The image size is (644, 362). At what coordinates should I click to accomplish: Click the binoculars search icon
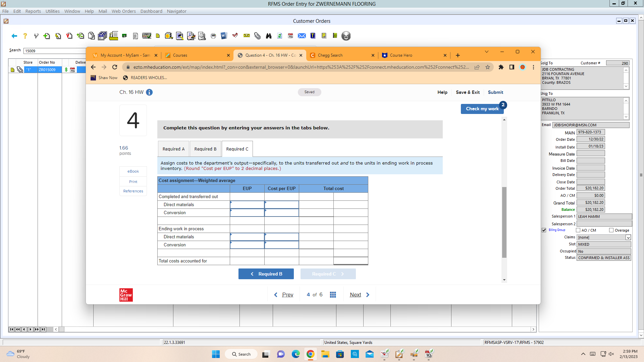[269, 36]
